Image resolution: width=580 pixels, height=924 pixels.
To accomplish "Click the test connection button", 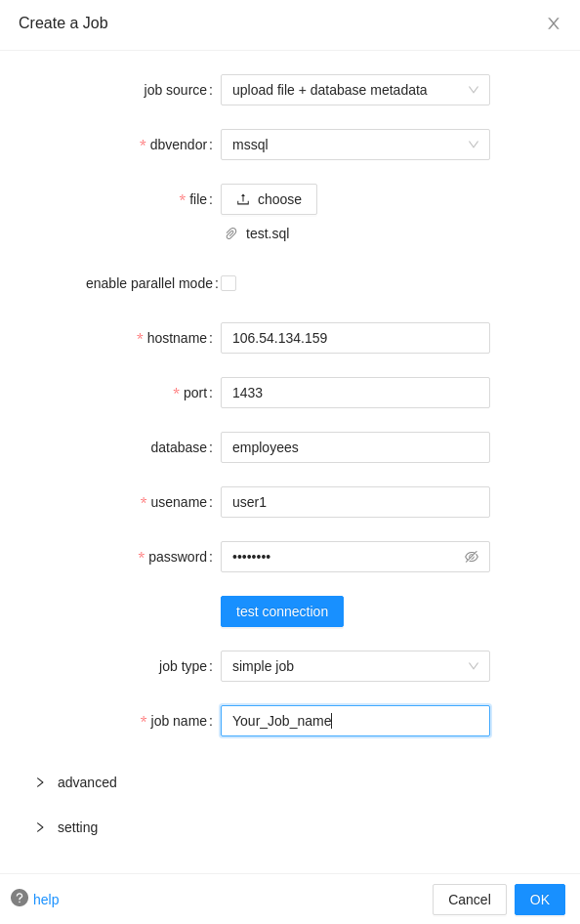I will [282, 611].
